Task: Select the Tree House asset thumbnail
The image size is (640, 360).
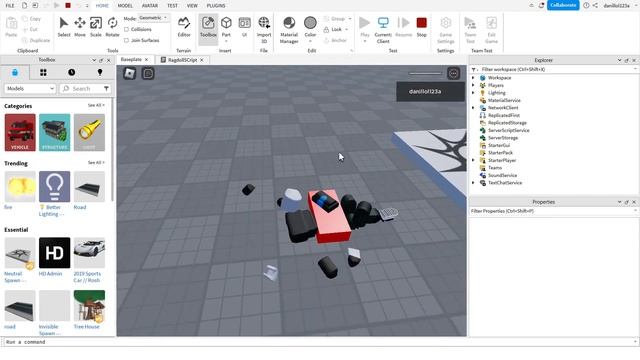Action: (x=89, y=306)
